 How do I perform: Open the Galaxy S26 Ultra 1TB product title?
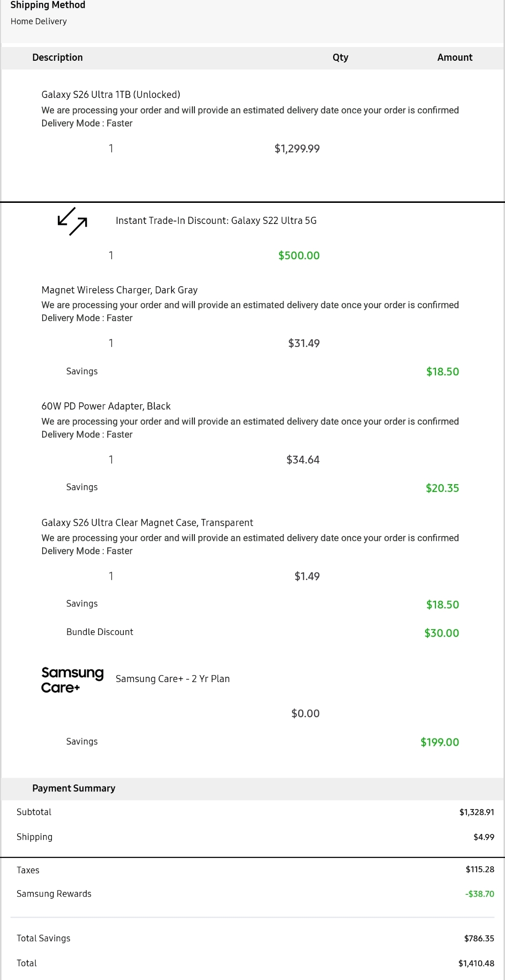point(111,95)
